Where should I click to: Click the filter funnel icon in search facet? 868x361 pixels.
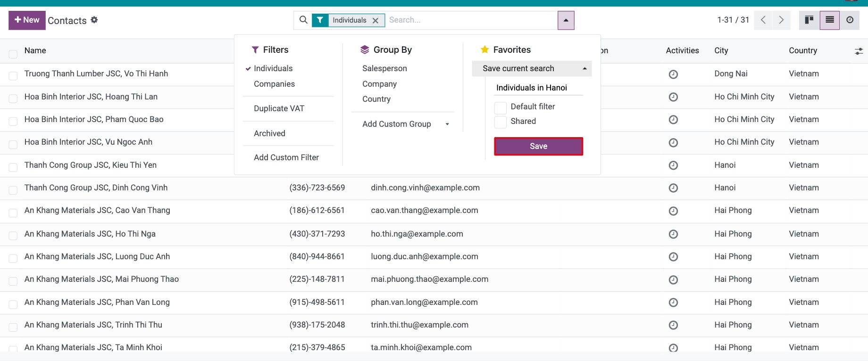[x=320, y=20]
